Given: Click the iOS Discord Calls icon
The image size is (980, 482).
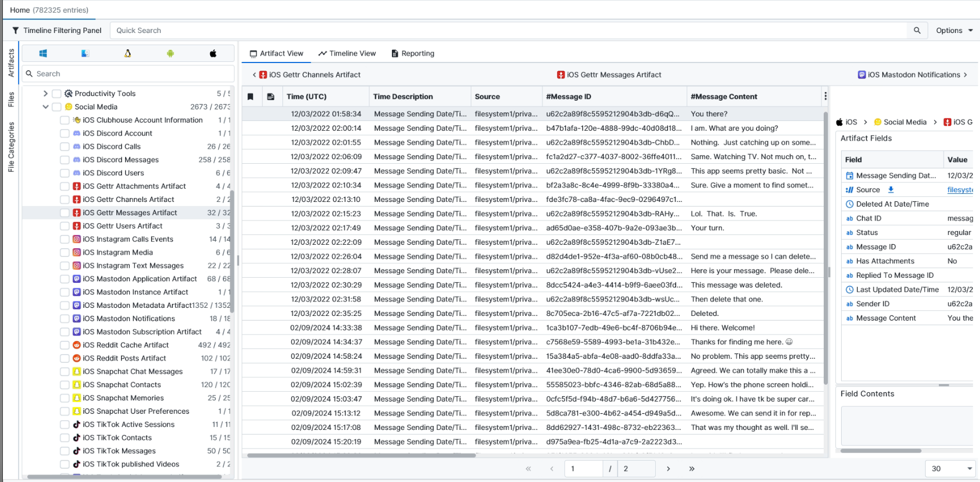Looking at the screenshot, I should tap(76, 146).
